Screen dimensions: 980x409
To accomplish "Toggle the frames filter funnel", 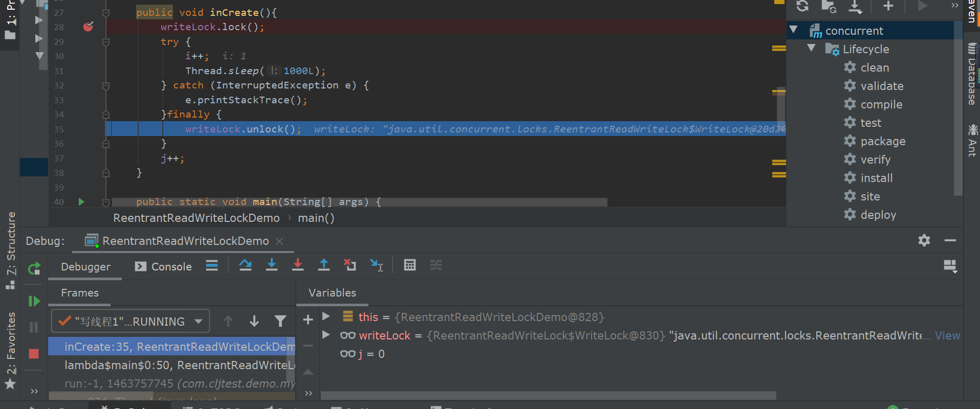I will pos(280,321).
